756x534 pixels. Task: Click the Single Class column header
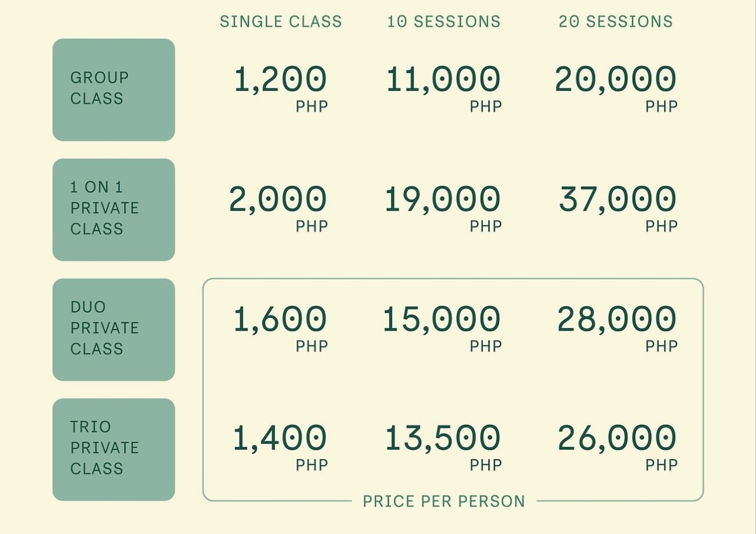coord(281,22)
